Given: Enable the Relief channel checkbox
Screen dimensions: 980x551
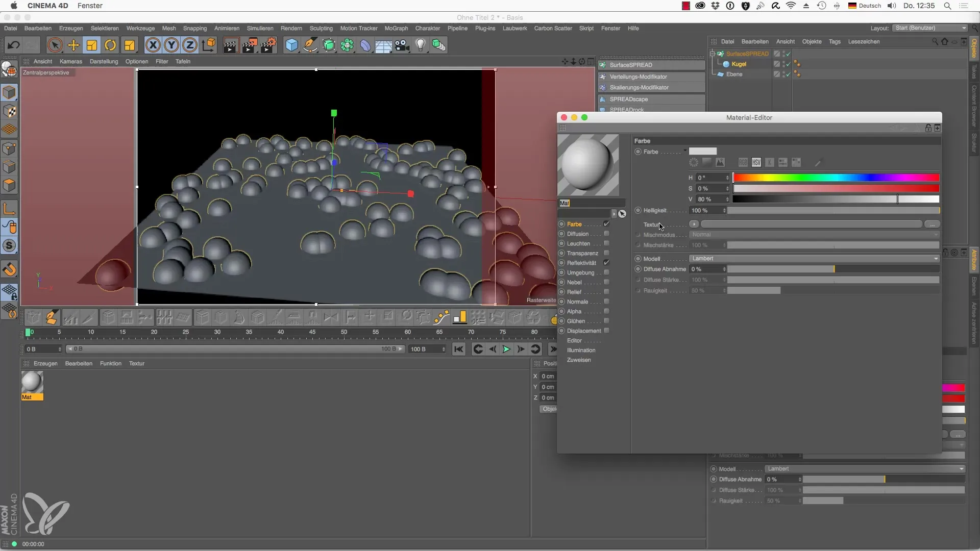Looking at the screenshot, I should (x=606, y=292).
